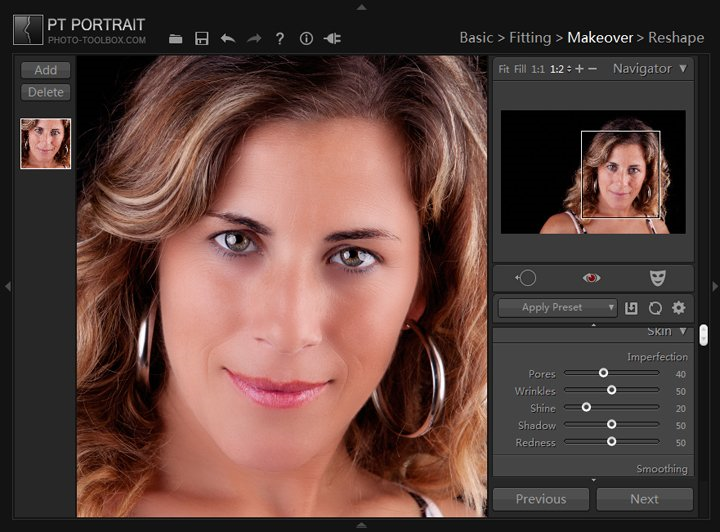The width and height of the screenshot is (720, 532).
Task: Click the save disk icon
Action: coord(202,38)
